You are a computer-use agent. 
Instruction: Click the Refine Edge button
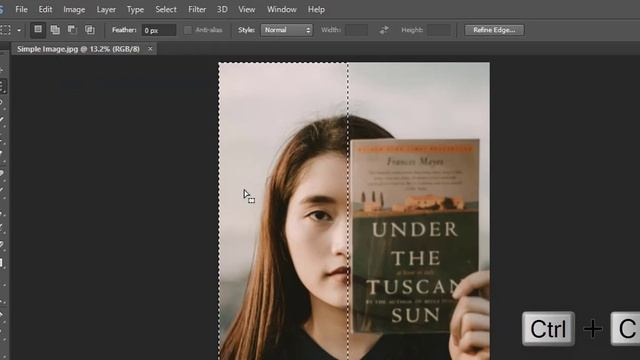tap(494, 30)
